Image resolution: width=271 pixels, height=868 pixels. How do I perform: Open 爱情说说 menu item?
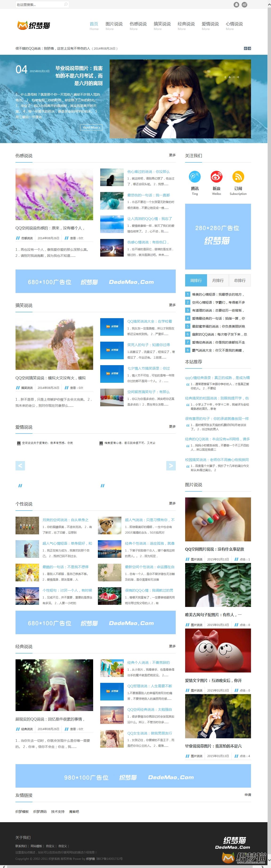(210, 26)
